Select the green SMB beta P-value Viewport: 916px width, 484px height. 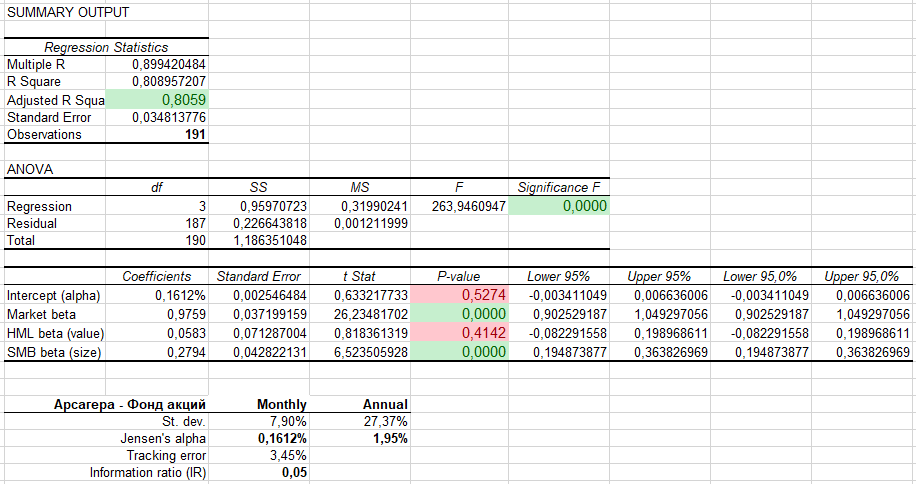coord(459,352)
